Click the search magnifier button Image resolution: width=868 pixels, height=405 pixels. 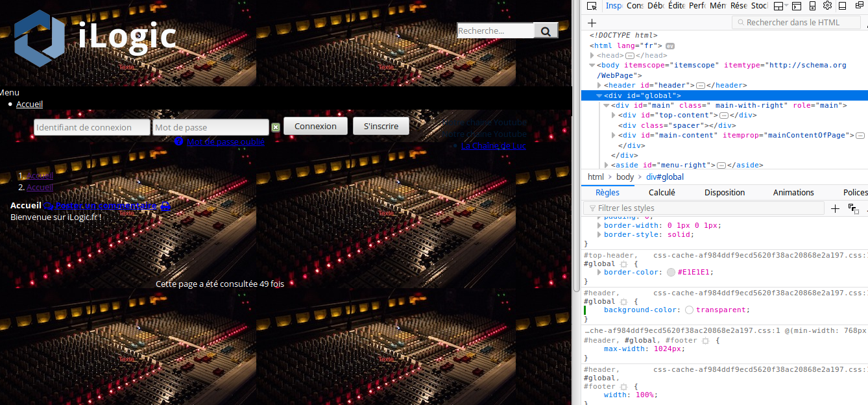546,31
